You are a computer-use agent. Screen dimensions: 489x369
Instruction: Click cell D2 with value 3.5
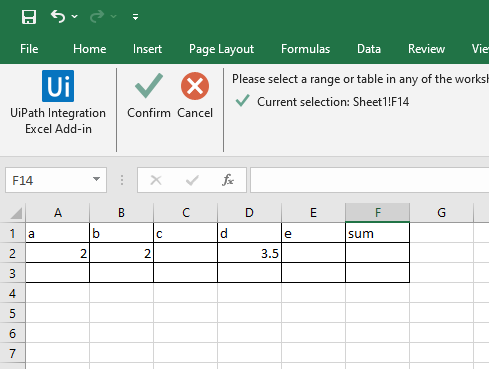pos(249,253)
